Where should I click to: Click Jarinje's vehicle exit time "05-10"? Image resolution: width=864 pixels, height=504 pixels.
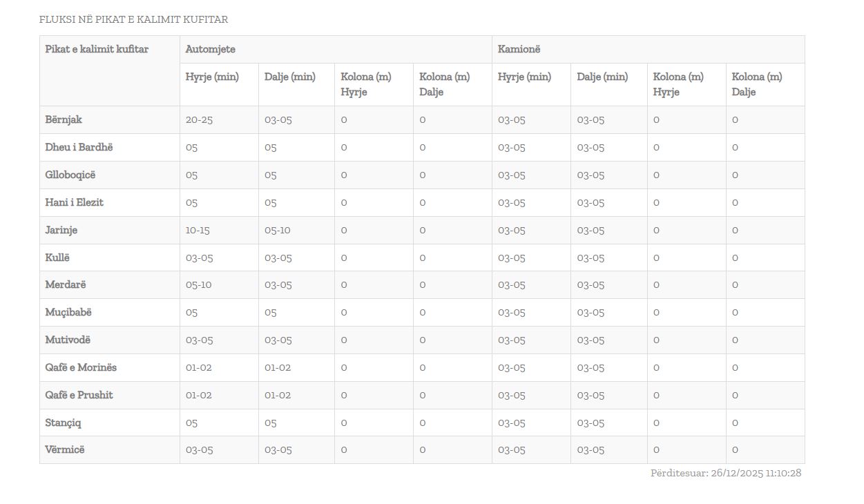tap(277, 231)
